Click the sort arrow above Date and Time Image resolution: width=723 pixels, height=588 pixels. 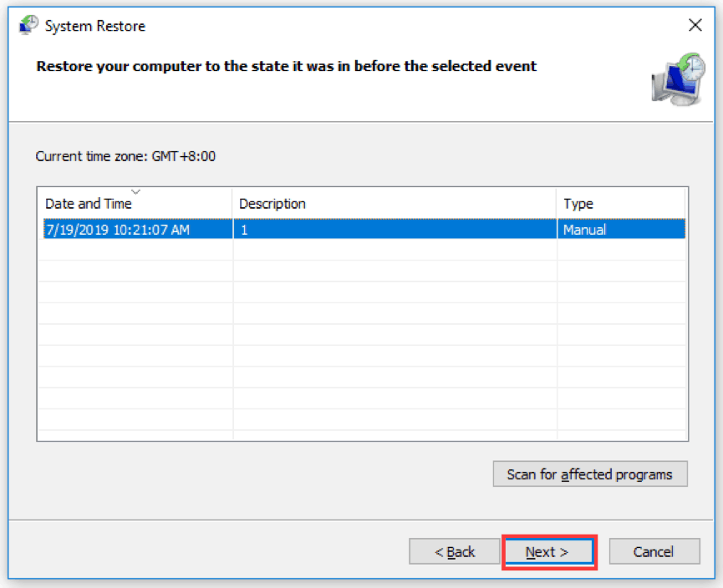tap(136, 192)
